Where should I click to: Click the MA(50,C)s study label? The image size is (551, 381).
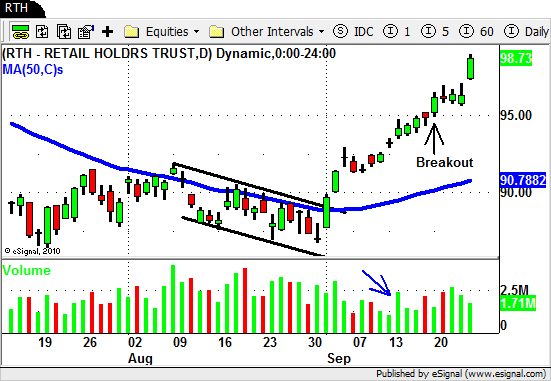pos(33,69)
